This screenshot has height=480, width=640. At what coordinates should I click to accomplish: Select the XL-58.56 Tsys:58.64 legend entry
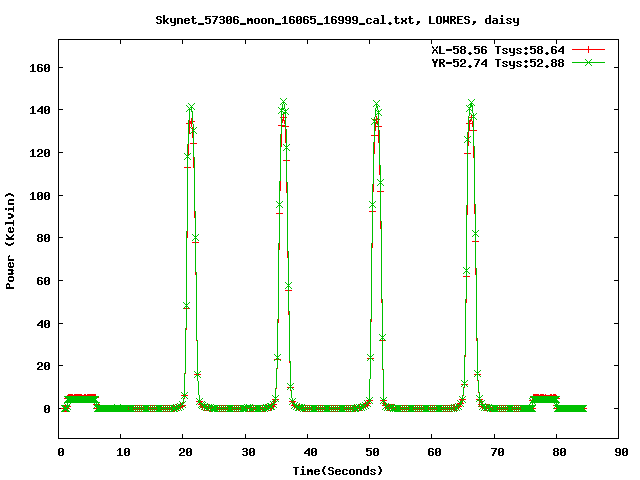pyautogui.click(x=498, y=50)
